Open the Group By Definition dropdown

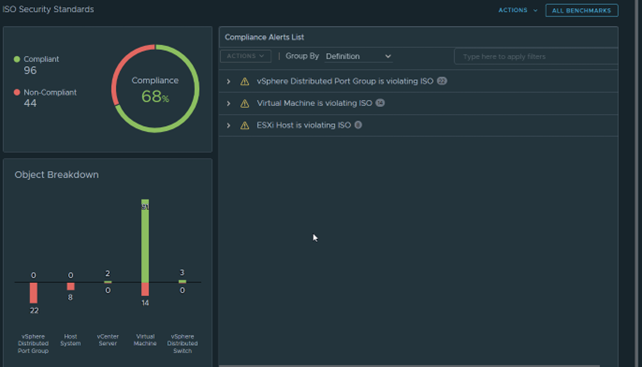click(x=359, y=57)
